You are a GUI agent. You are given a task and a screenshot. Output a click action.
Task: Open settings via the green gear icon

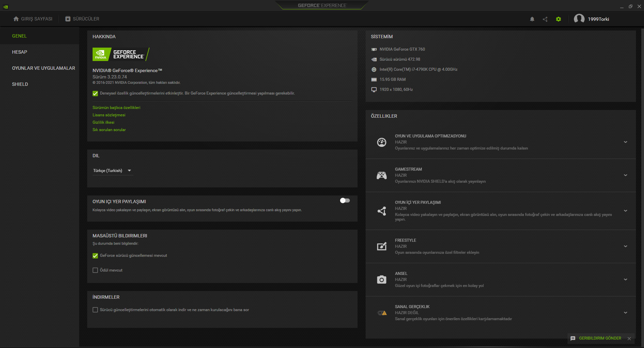coord(558,19)
